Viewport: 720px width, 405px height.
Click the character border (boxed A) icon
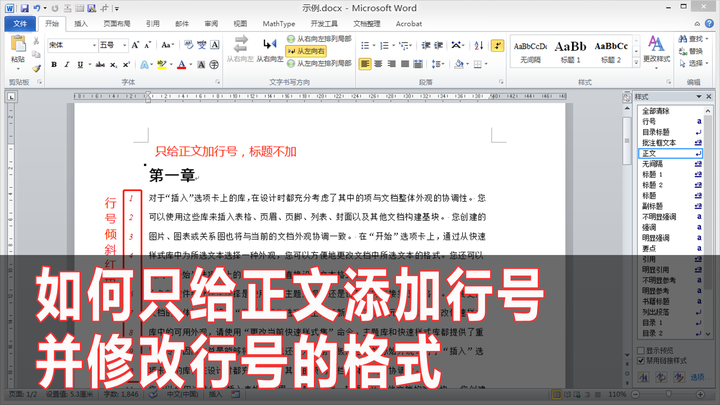(x=214, y=45)
